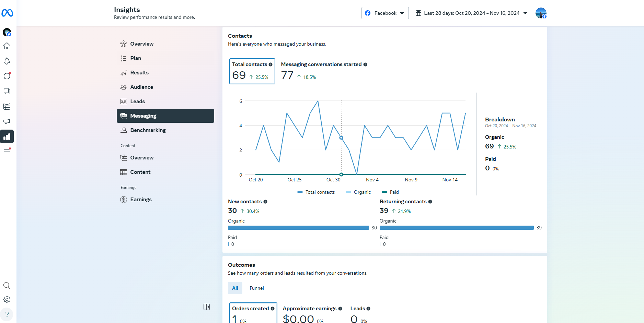Open the Facebook platform dropdown
This screenshot has width=644, height=323.
(x=385, y=13)
